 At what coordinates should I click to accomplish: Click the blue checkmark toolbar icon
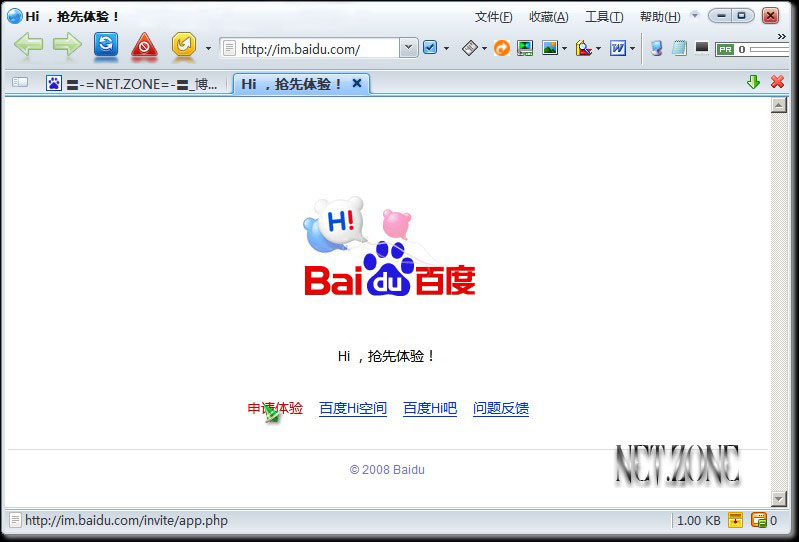pos(430,48)
